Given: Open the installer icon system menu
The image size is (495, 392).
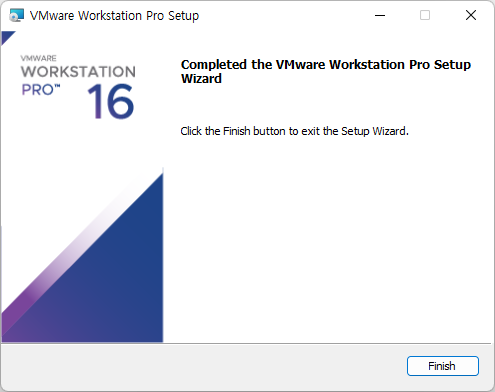Looking at the screenshot, I should click(17, 15).
